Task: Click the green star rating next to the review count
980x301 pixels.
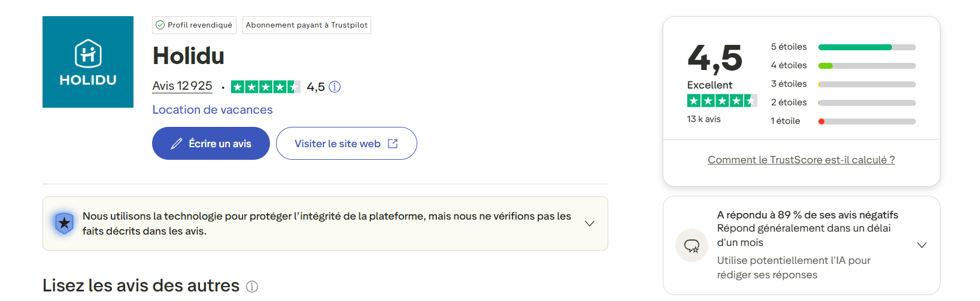Action: click(265, 87)
